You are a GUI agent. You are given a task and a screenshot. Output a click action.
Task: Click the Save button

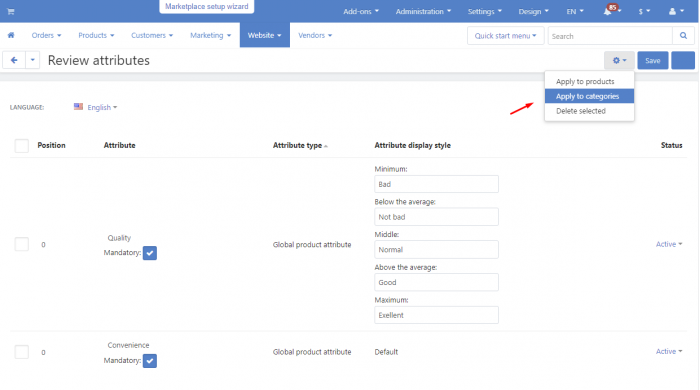tap(653, 60)
